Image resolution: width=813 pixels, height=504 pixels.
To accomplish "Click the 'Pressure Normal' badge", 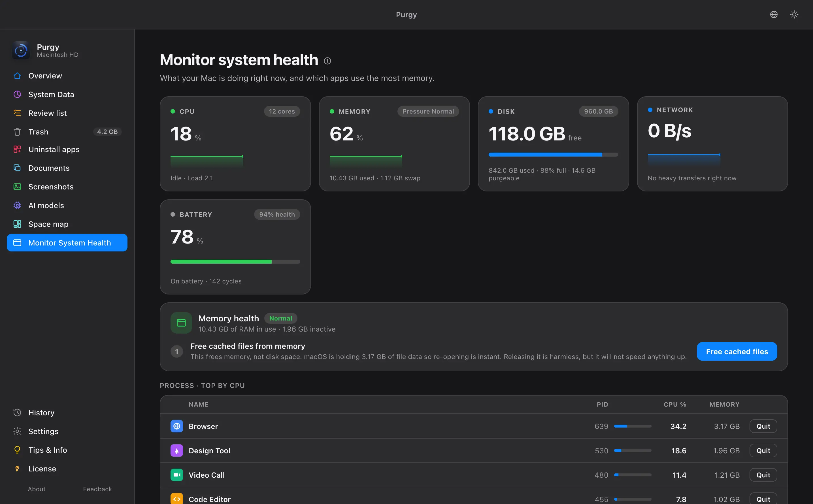I will click(428, 111).
